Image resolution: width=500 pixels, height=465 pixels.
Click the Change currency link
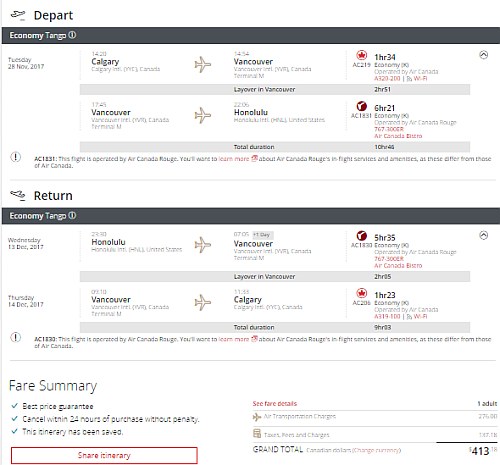(x=376, y=450)
